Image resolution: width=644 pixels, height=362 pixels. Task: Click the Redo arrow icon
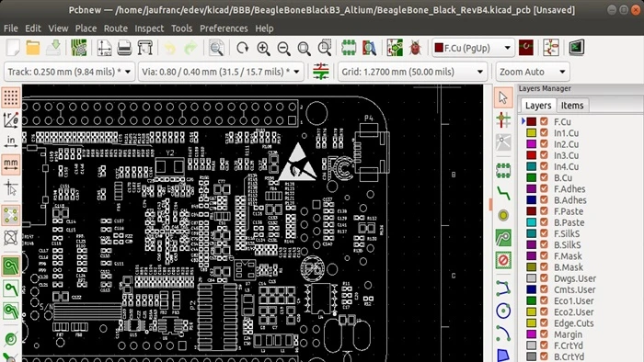click(x=190, y=49)
